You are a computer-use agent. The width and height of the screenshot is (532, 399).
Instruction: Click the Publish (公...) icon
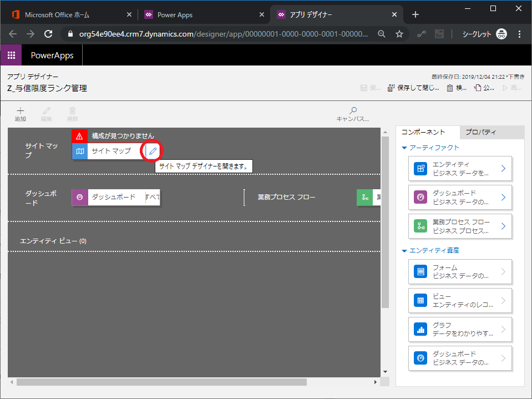click(478, 88)
